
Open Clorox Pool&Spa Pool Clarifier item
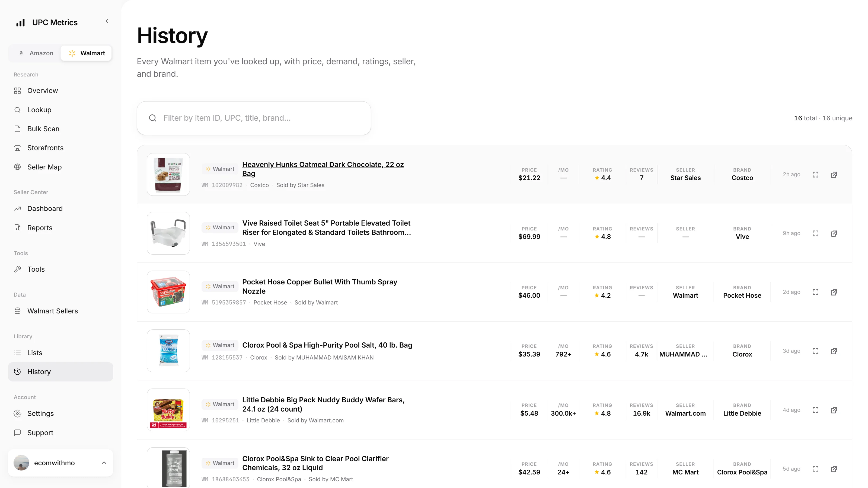315,463
